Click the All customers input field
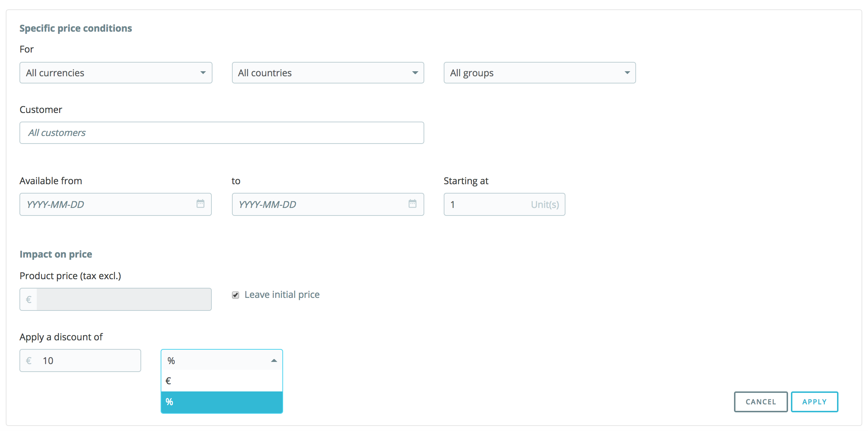Image resolution: width=868 pixels, height=431 pixels. coord(222,133)
